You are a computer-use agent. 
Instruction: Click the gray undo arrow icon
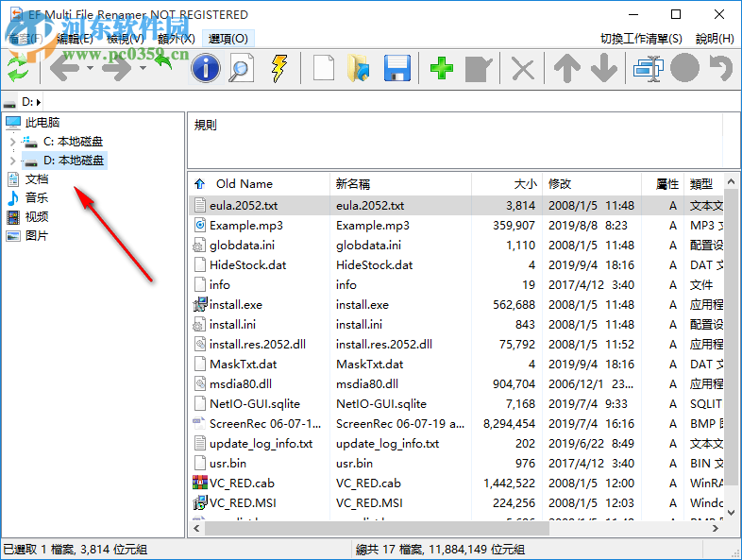[721, 69]
